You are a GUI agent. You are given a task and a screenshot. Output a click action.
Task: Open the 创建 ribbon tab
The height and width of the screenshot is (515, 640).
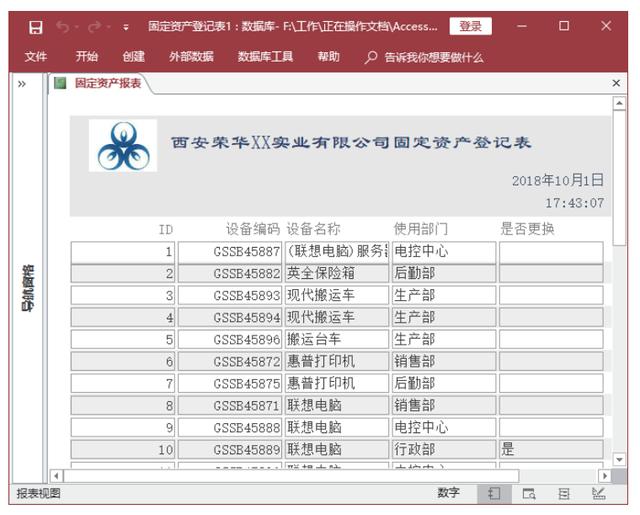tap(133, 56)
